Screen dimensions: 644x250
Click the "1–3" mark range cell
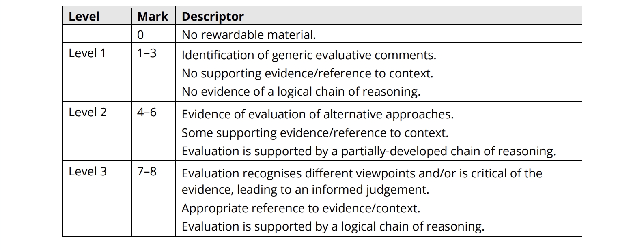(146, 53)
